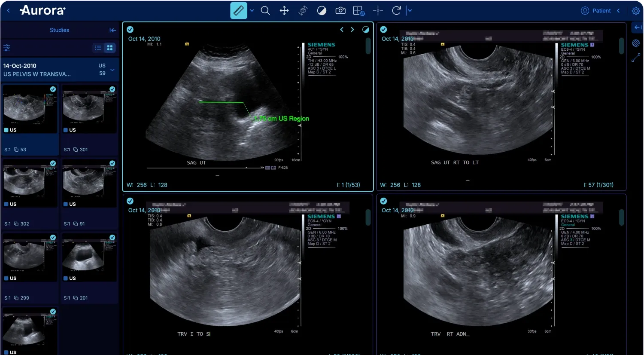Open the viewport layout settings icon

click(x=359, y=11)
